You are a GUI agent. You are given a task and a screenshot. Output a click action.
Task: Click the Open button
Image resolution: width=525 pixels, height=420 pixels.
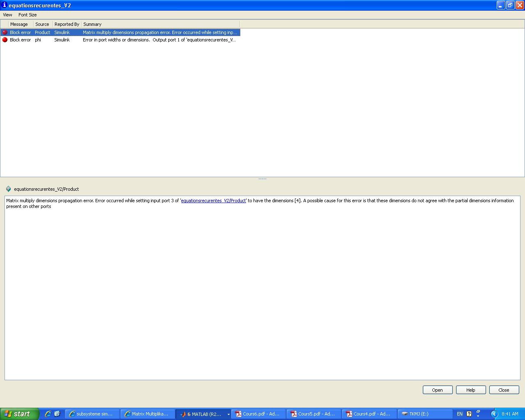click(x=437, y=390)
